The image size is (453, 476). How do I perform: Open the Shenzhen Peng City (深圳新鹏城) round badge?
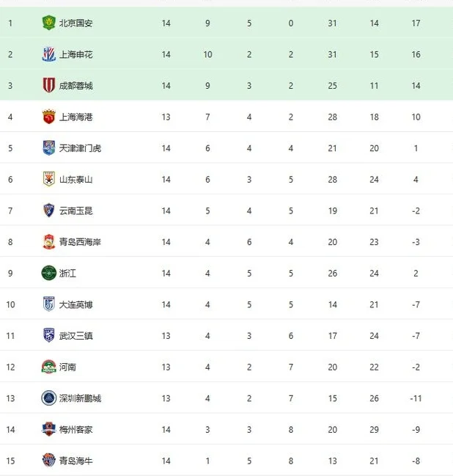pyautogui.click(x=48, y=398)
